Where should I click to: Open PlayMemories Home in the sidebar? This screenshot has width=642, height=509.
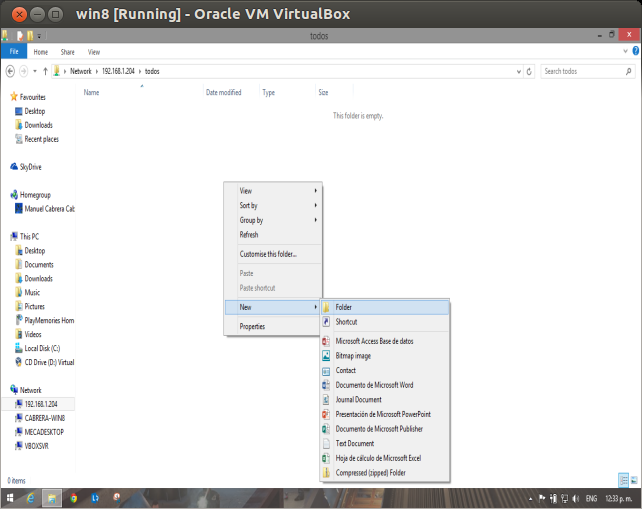(x=45, y=320)
